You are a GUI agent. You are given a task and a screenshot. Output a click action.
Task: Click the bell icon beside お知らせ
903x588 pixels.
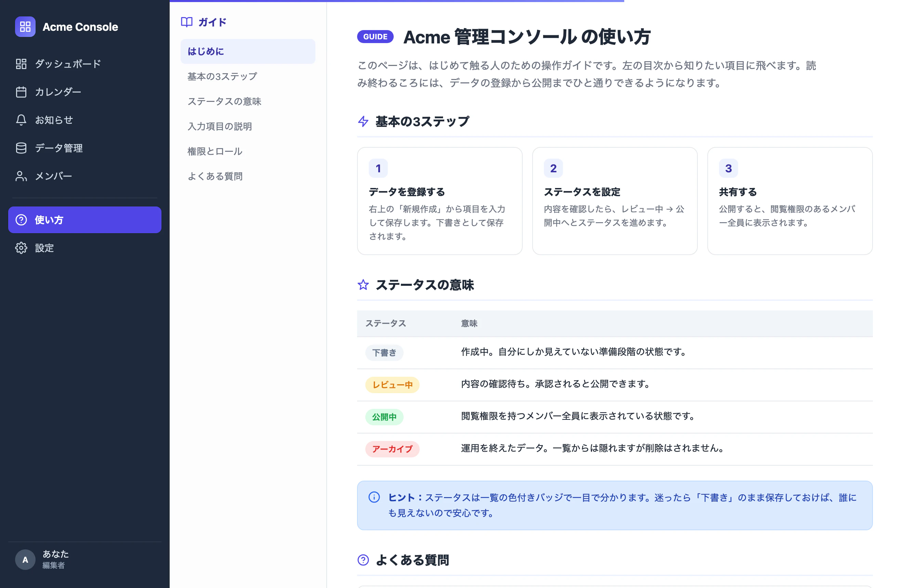coord(21,120)
